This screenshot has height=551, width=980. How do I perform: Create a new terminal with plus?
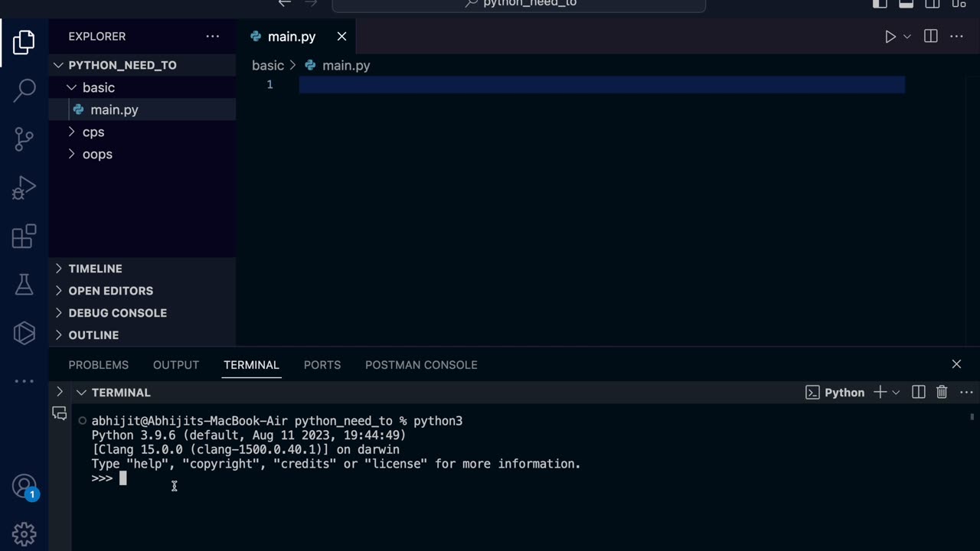point(880,392)
